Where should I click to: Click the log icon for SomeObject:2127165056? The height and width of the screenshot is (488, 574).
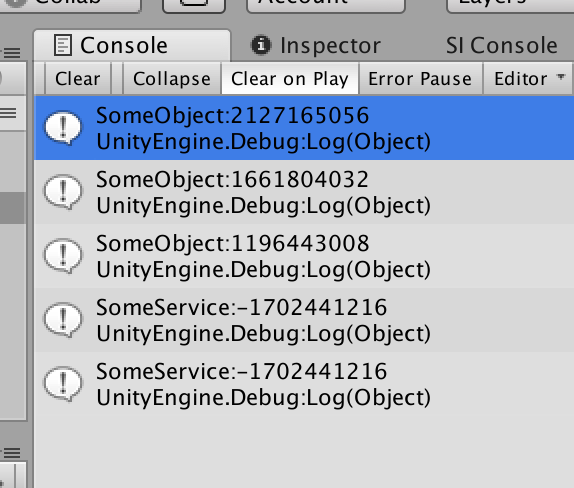(63, 128)
